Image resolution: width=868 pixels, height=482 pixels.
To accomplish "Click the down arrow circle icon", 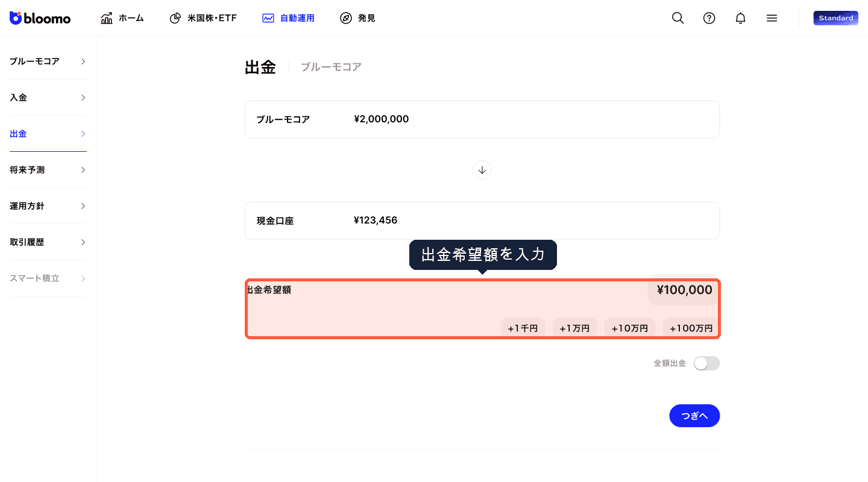I will tap(482, 170).
